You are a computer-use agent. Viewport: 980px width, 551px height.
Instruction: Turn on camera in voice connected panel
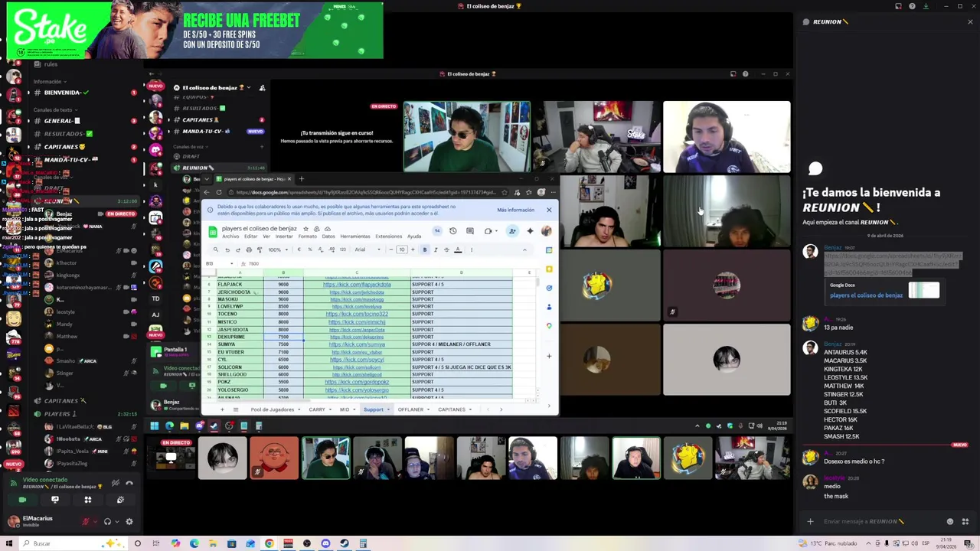tap(22, 500)
